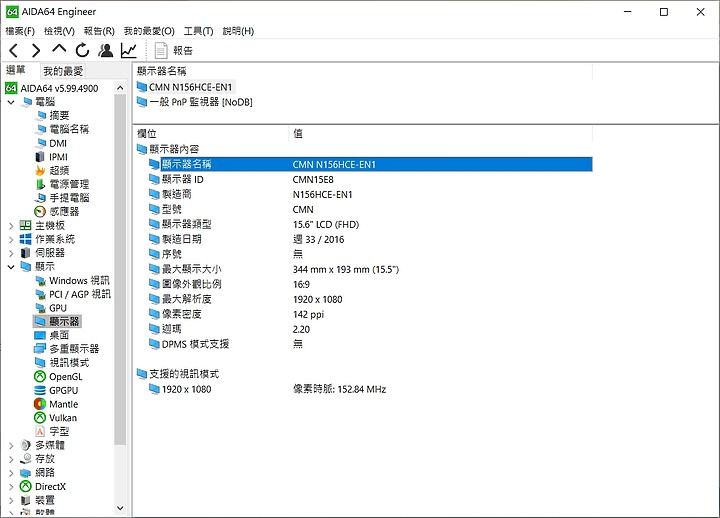
Task: Open 視訊模式 tree item
Action: coord(69,363)
